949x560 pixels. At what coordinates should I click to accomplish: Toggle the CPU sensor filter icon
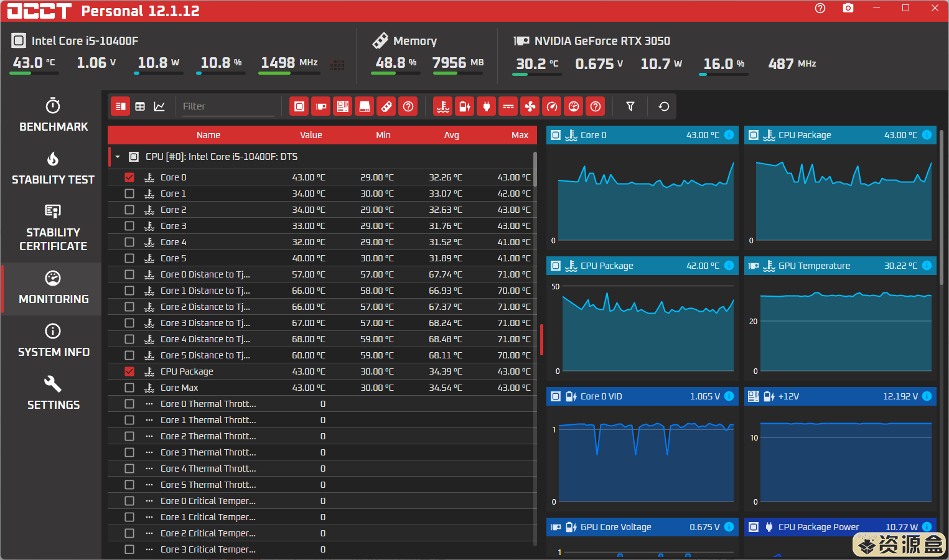coord(299,106)
